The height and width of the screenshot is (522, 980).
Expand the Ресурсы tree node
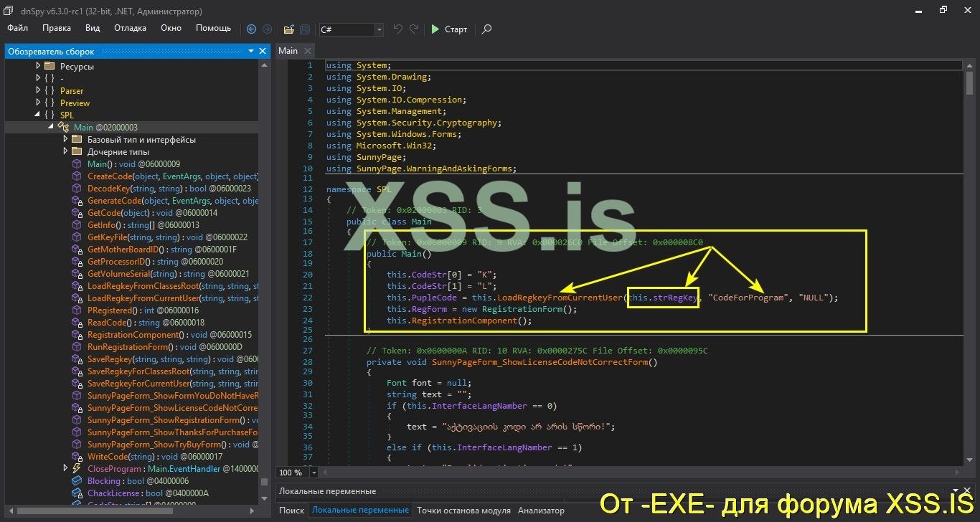click(x=38, y=66)
